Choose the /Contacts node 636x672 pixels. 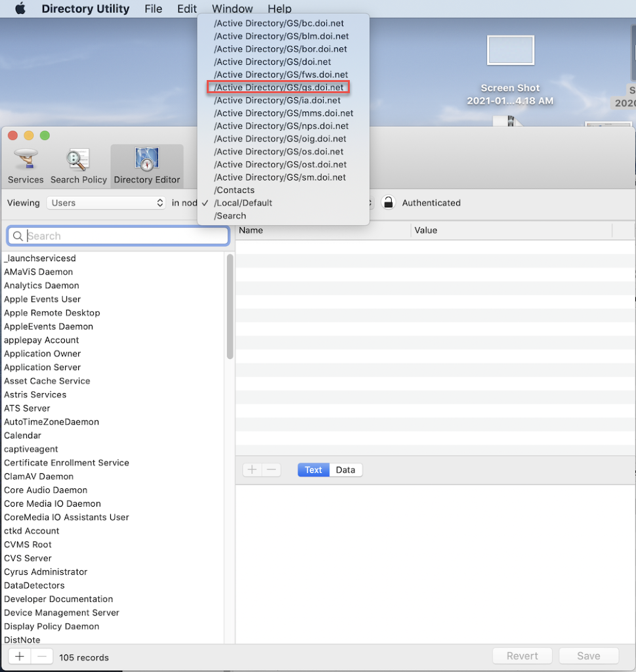[284, 190]
